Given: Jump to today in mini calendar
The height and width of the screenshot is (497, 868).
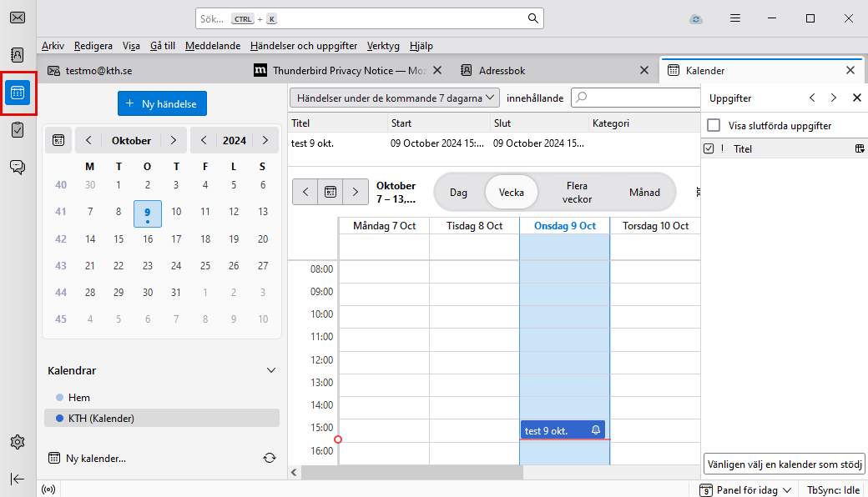Looking at the screenshot, I should pyautogui.click(x=58, y=141).
